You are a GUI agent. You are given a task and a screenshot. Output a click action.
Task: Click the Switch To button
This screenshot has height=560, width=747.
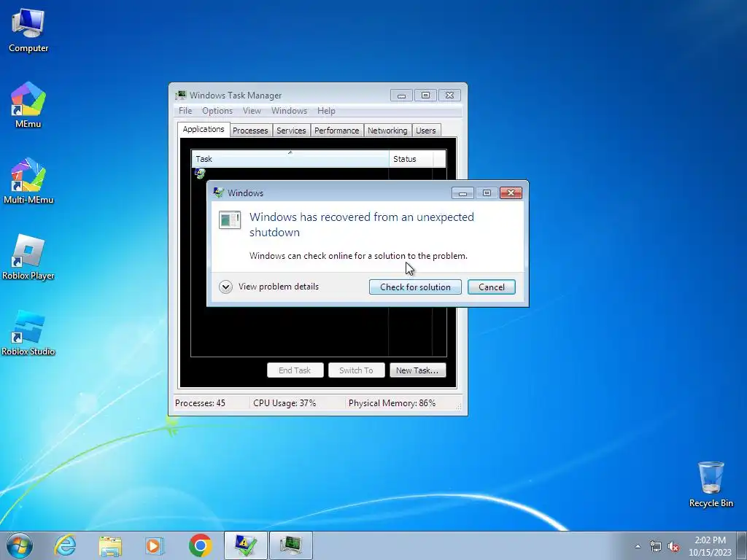(x=356, y=370)
